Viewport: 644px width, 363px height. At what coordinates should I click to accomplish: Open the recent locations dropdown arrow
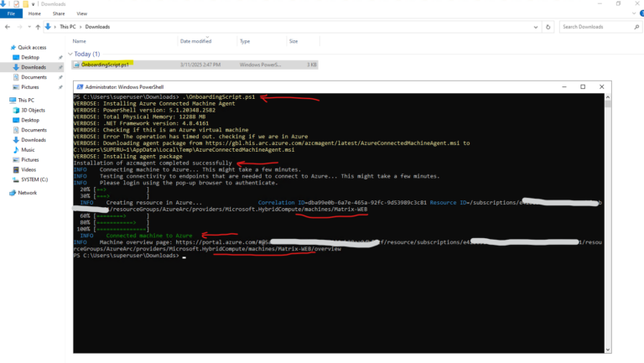[x=29, y=27]
